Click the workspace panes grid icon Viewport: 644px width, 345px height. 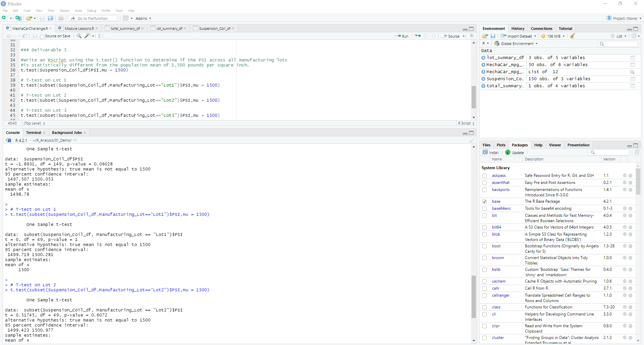point(126,18)
